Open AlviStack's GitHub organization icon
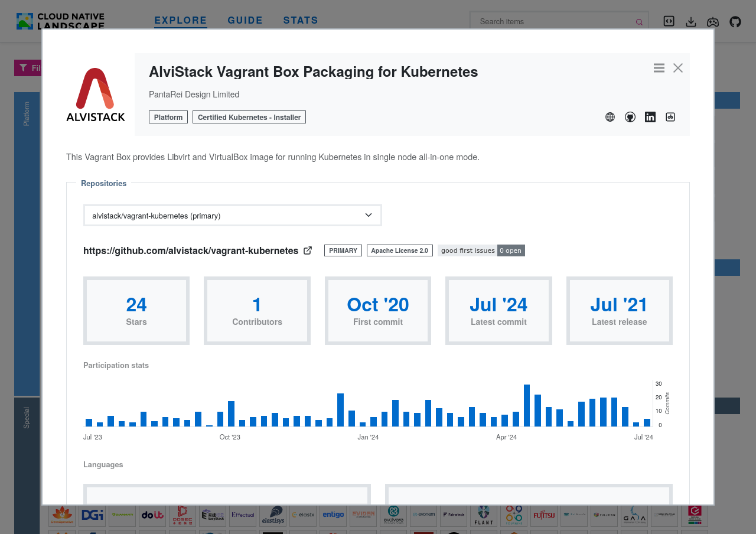756x534 pixels. (630, 117)
